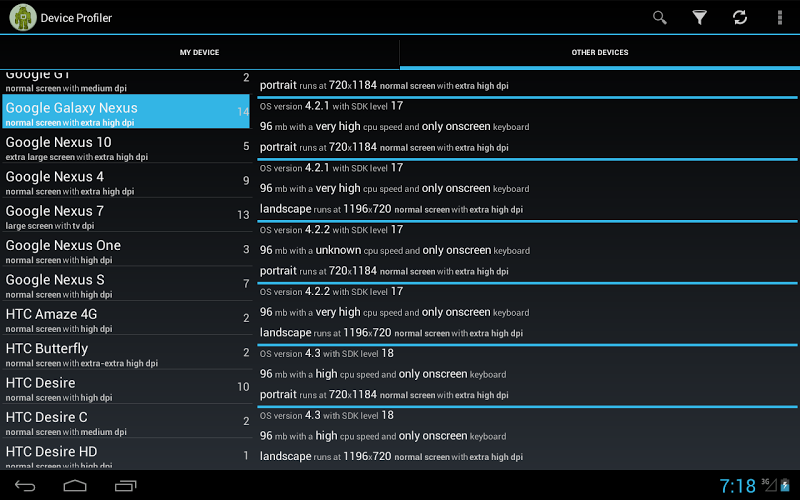
Task: Select the Other Devices tab
Action: [x=600, y=52]
